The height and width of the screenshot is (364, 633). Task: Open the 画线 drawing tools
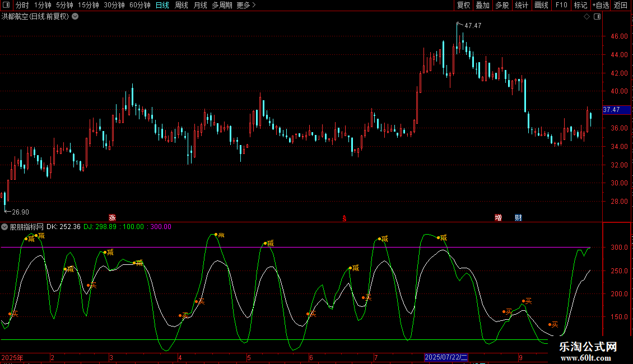(x=541, y=5)
